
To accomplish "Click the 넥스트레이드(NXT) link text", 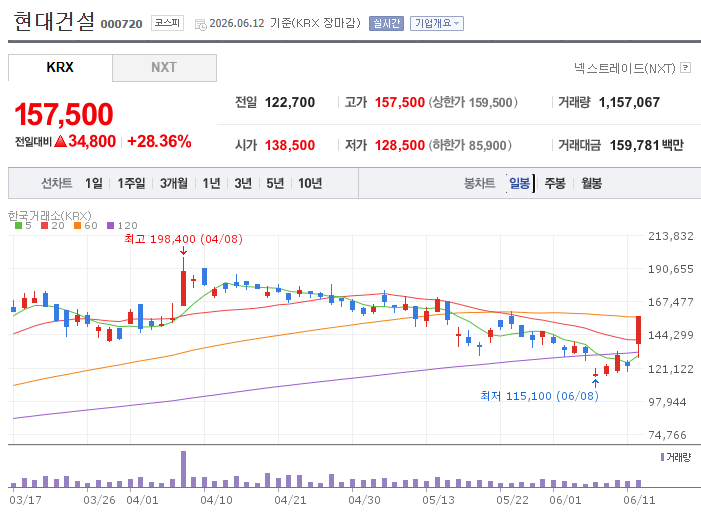I will click(625, 68).
